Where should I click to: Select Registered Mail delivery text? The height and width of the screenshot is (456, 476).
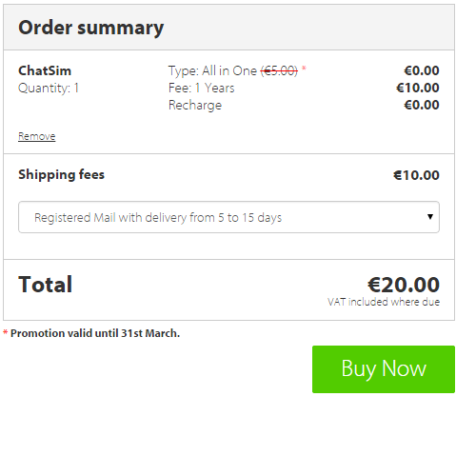(x=158, y=218)
